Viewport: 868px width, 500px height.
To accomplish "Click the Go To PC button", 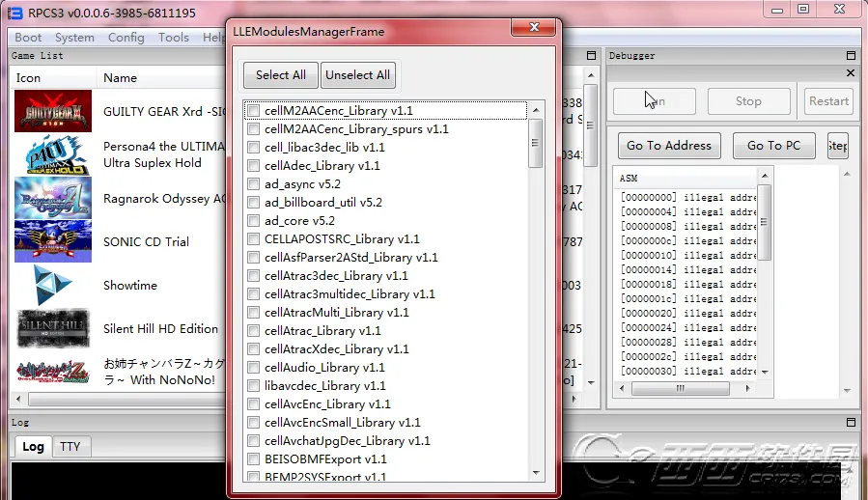I will [774, 146].
